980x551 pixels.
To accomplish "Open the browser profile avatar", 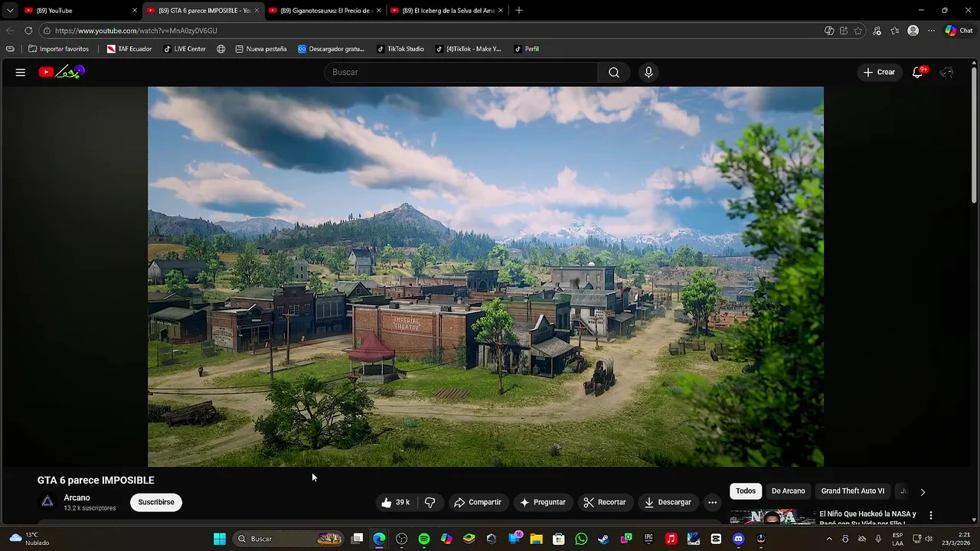I will (913, 31).
